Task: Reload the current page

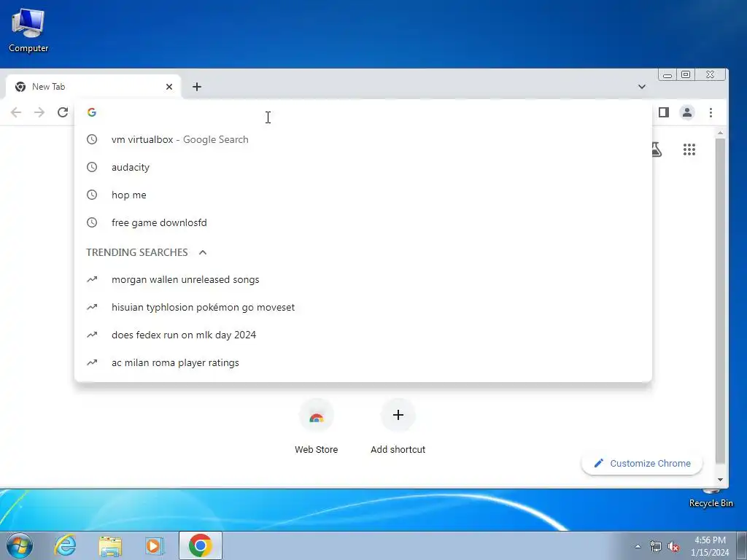Action: (63, 112)
